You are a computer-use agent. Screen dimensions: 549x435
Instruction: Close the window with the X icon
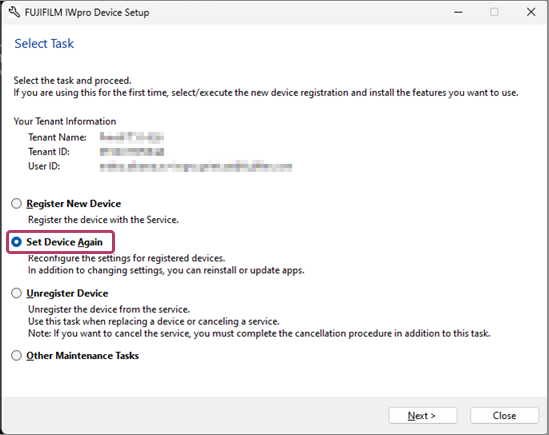pos(531,12)
